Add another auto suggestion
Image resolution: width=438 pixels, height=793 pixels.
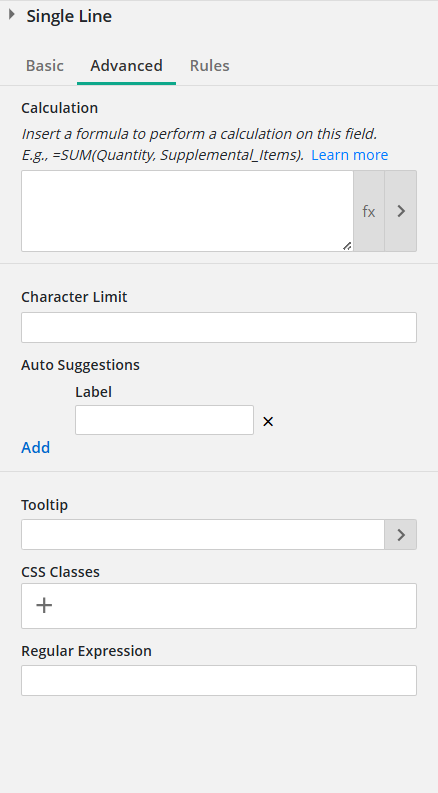(x=35, y=448)
